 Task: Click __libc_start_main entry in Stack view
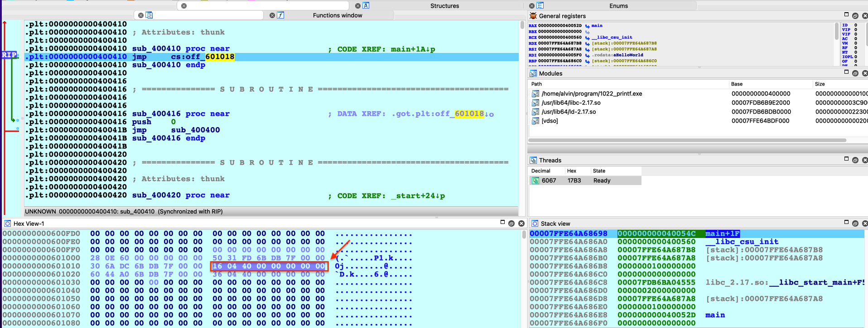click(784, 282)
